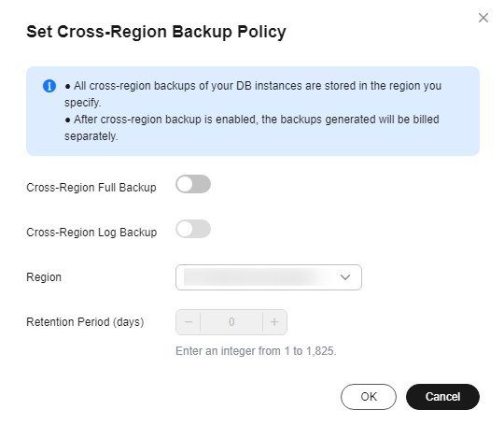Close the Set Cross-Region Backup Policy dialog
Screen dimensions: 504x438
pyautogui.click(x=483, y=18)
